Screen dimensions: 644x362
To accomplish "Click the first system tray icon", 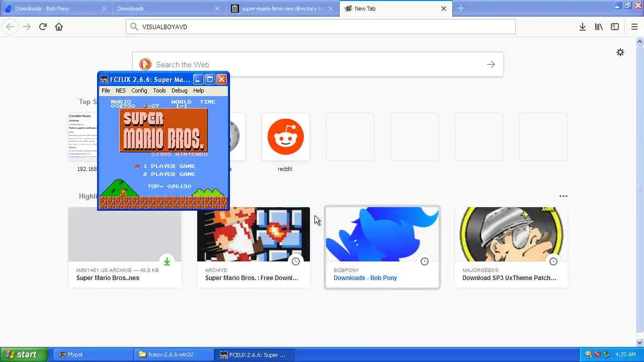I will click(x=588, y=354).
